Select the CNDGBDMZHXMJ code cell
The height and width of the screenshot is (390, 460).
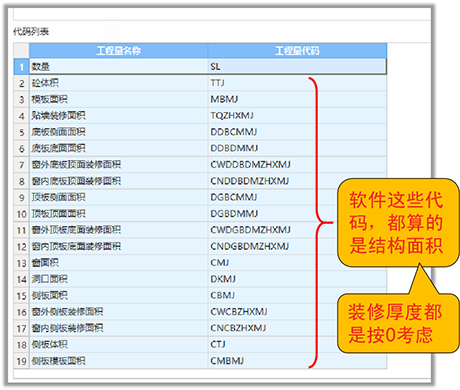[x=297, y=246]
